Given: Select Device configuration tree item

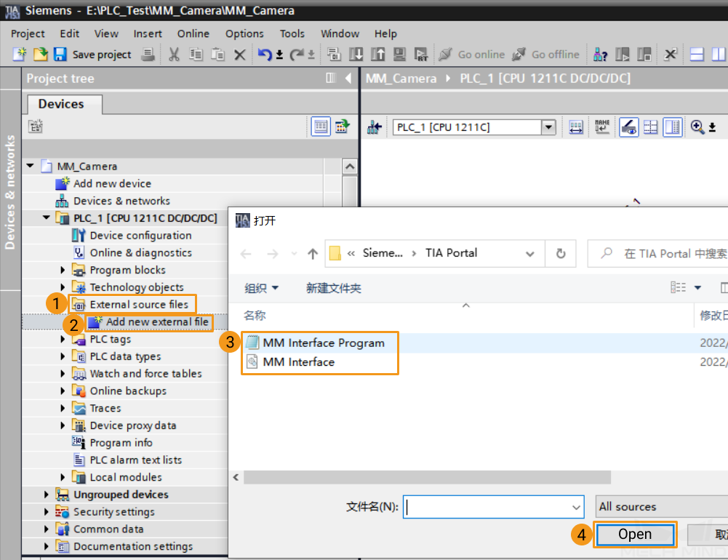Looking at the screenshot, I should point(140,236).
